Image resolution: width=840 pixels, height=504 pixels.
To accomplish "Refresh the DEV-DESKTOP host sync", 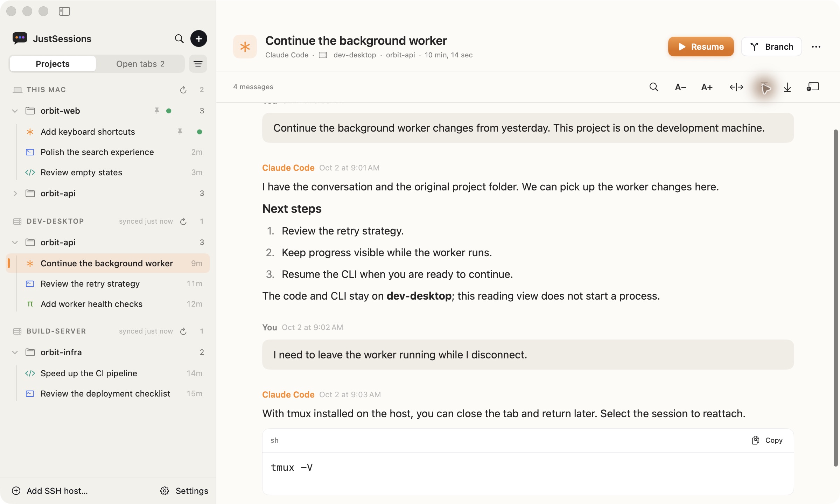I will click(183, 221).
